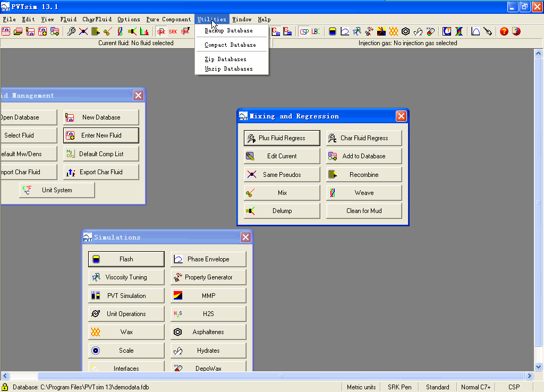Click the Enter New Fluid toolbar icon

point(42,31)
